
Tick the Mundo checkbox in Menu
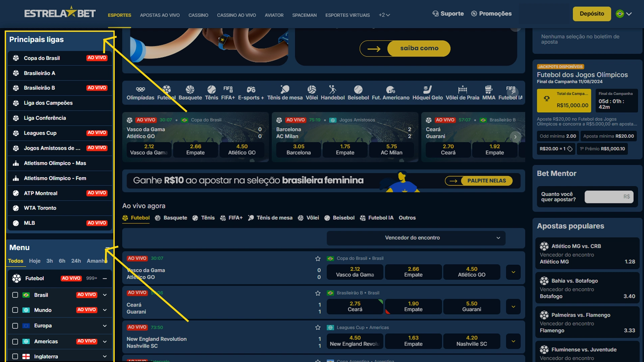[15, 310]
